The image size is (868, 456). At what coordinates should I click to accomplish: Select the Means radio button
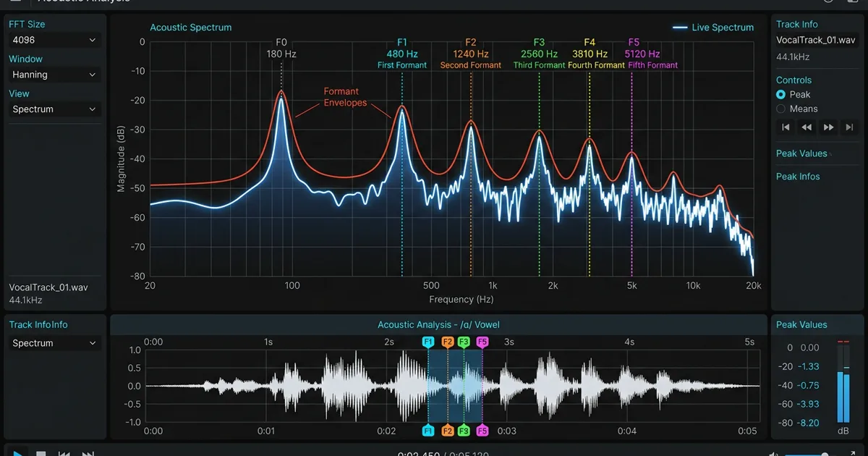point(780,109)
